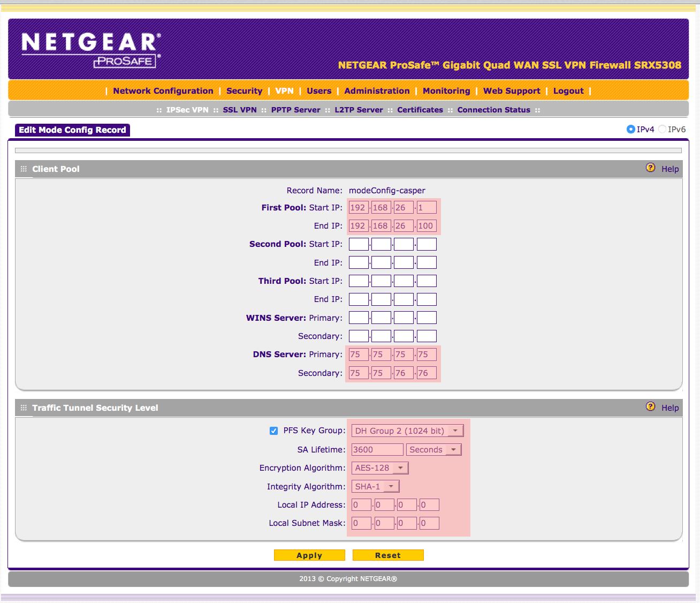
Task: Open the Integrity Algorithm SHA-1 dropdown
Action: [375, 486]
